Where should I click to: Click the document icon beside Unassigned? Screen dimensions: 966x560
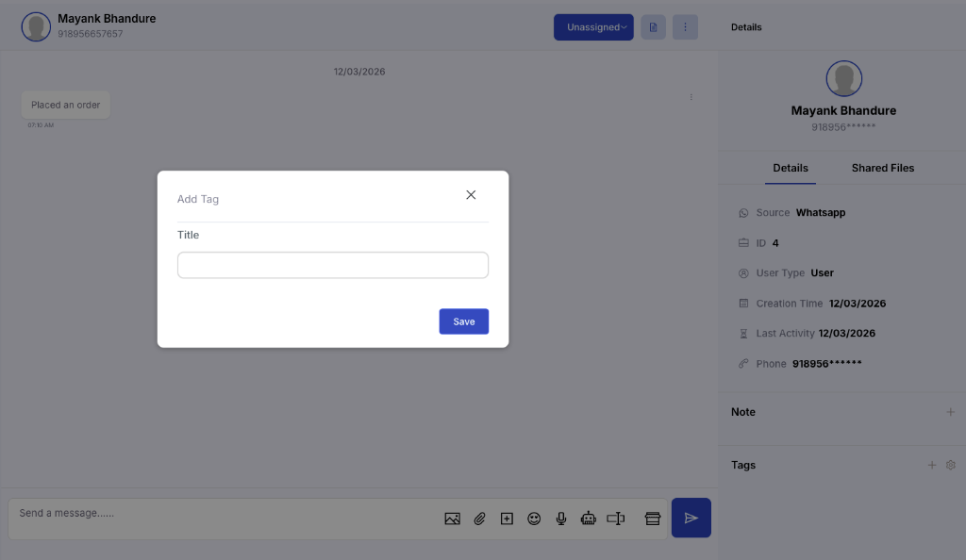tap(653, 27)
